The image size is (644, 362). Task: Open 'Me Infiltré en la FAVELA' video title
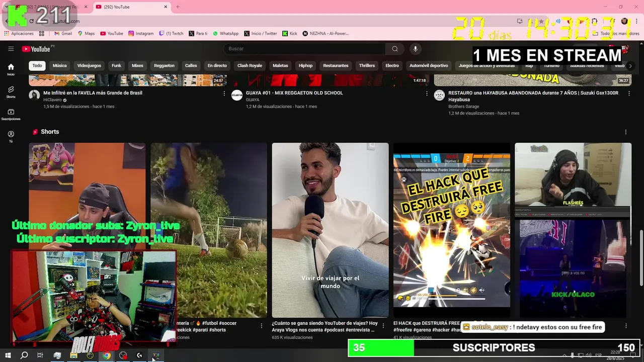(93, 93)
